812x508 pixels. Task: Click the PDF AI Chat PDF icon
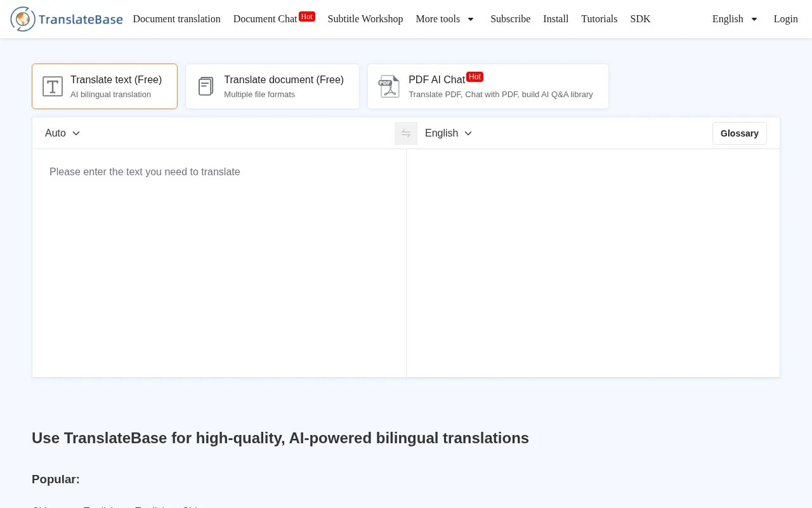click(389, 86)
